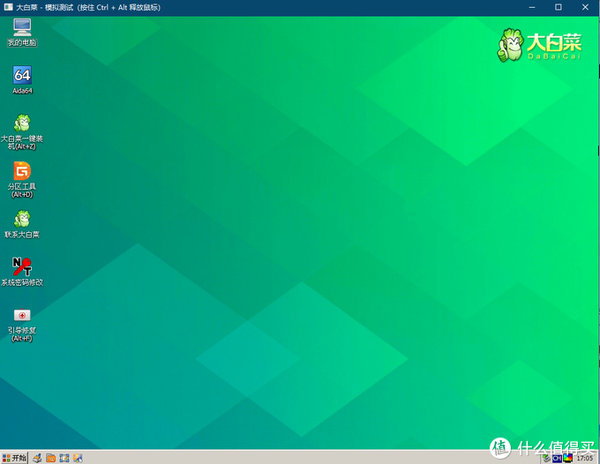This screenshot has width=600, height=464.
Task: Click the orange folder quick-launch icon
Action: 51,458
